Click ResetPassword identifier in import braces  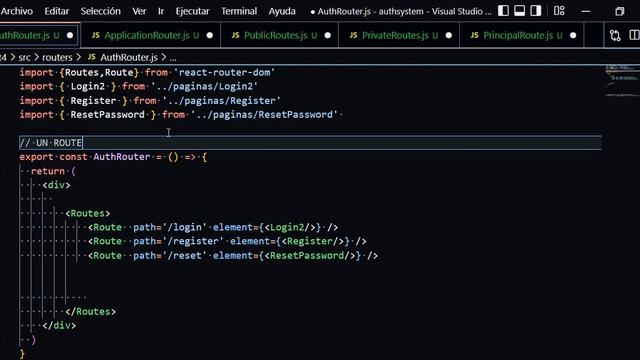point(108,115)
